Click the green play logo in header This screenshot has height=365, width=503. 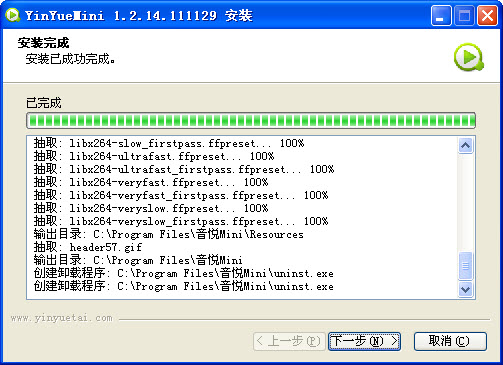click(469, 57)
